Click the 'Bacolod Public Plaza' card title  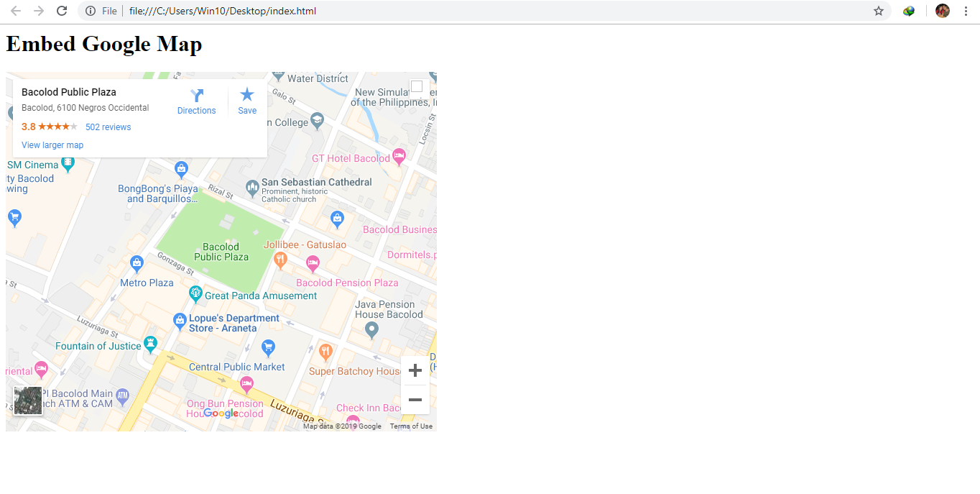point(69,92)
